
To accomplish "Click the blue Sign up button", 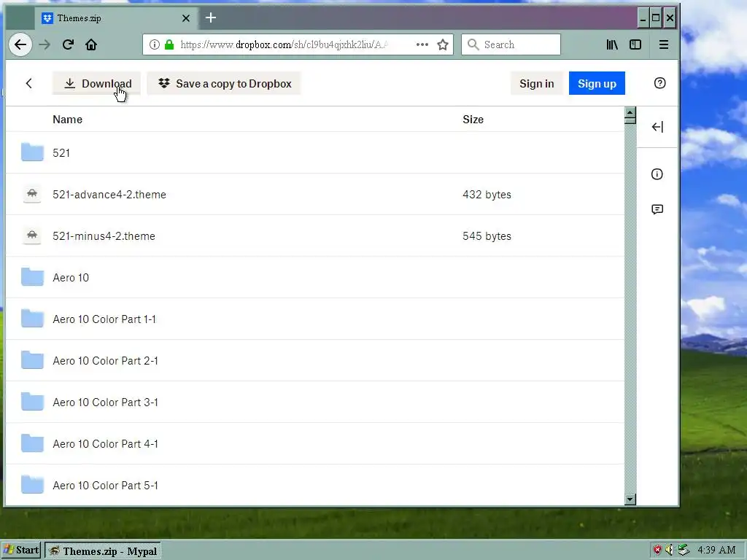I will [x=597, y=83].
